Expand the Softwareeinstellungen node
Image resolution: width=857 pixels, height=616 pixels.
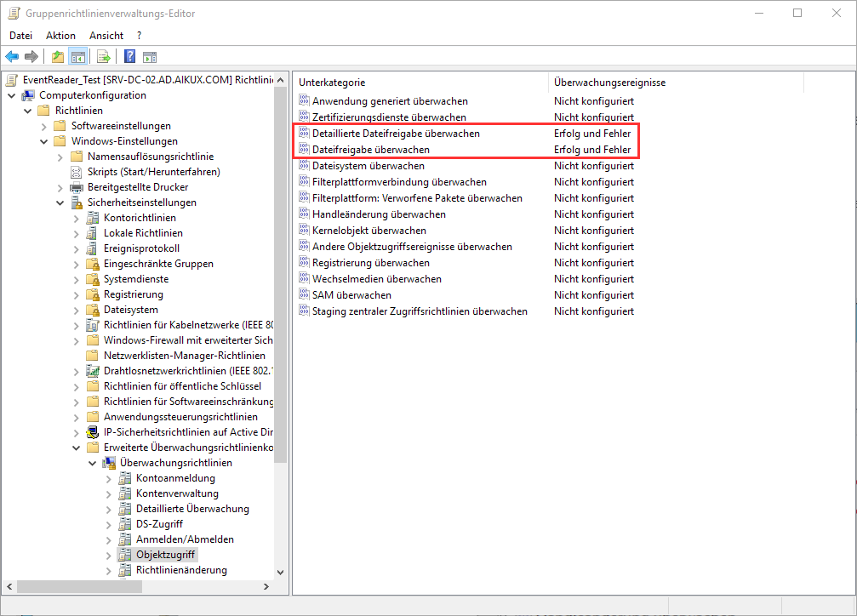(x=44, y=126)
